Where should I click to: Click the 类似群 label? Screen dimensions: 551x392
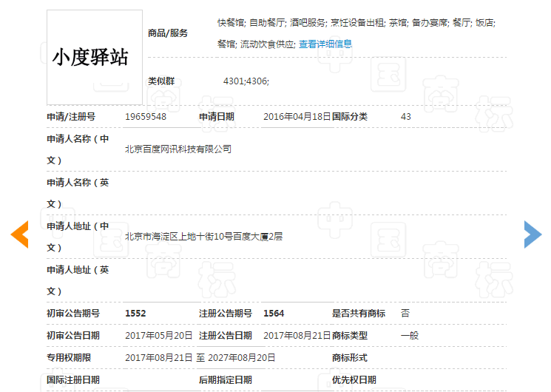click(x=161, y=81)
